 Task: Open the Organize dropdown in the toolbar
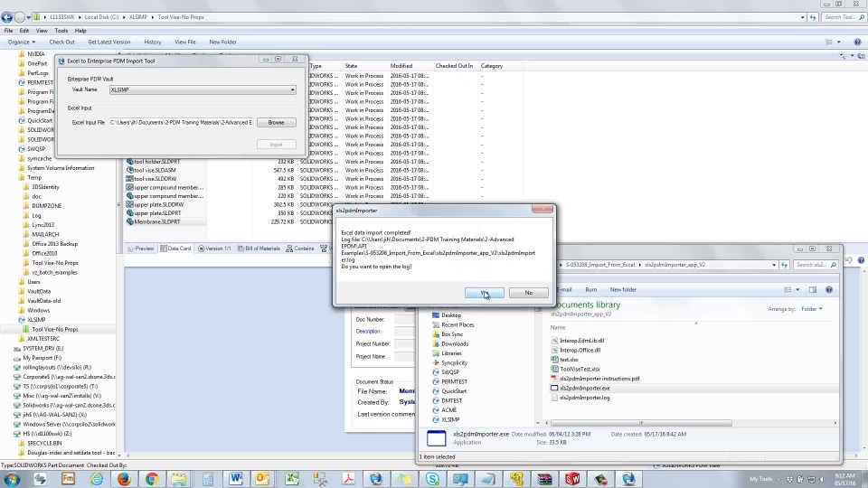click(22, 42)
